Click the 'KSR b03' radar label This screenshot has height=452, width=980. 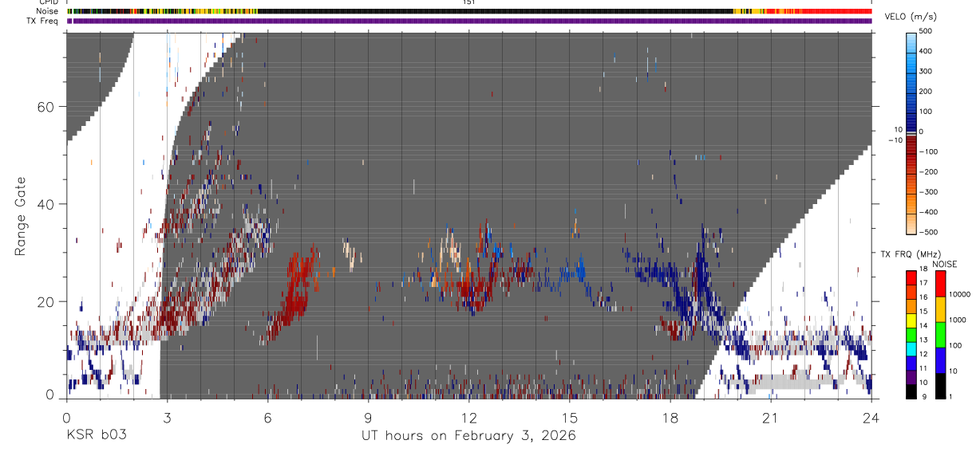click(96, 435)
